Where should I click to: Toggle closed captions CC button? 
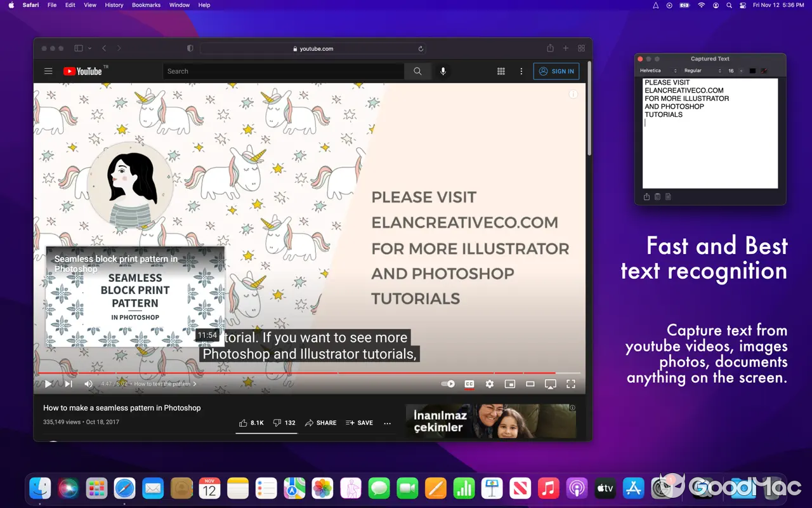[469, 384]
